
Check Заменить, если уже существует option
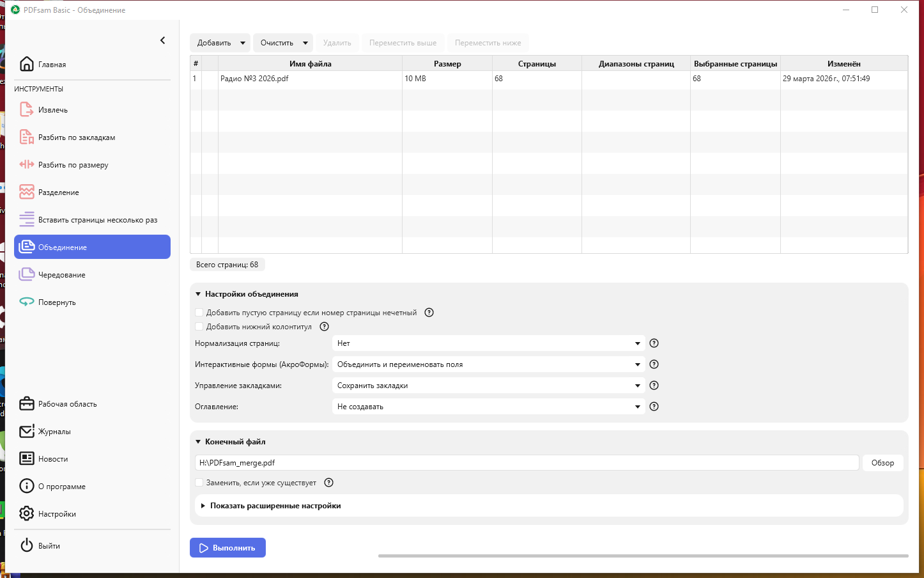coord(199,483)
